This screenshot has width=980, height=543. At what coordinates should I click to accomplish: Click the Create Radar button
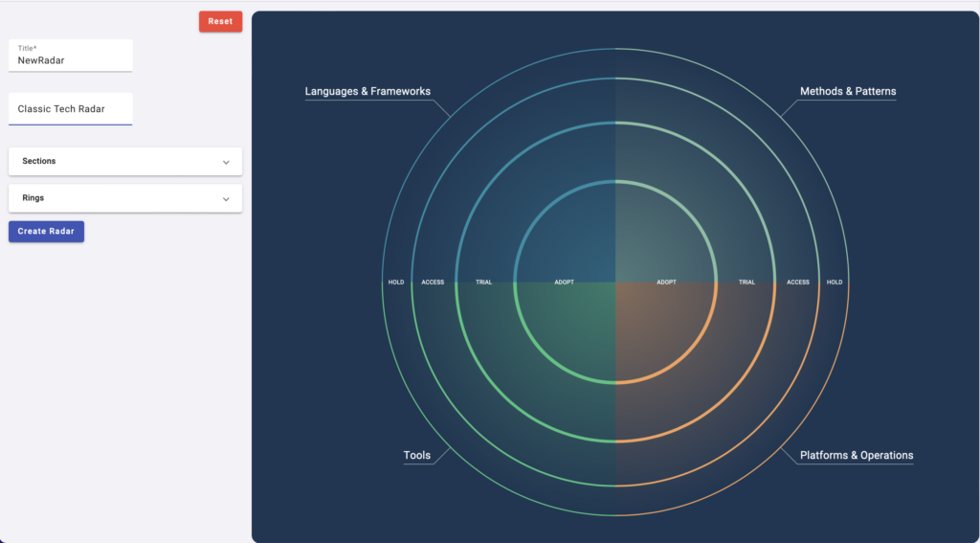coord(46,232)
